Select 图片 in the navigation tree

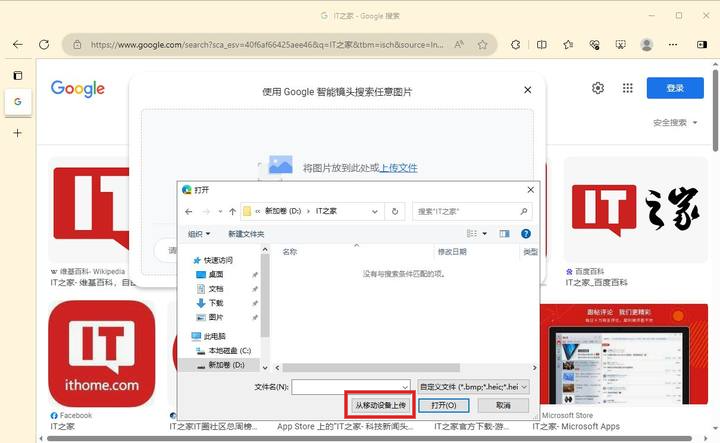click(x=216, y=317)
